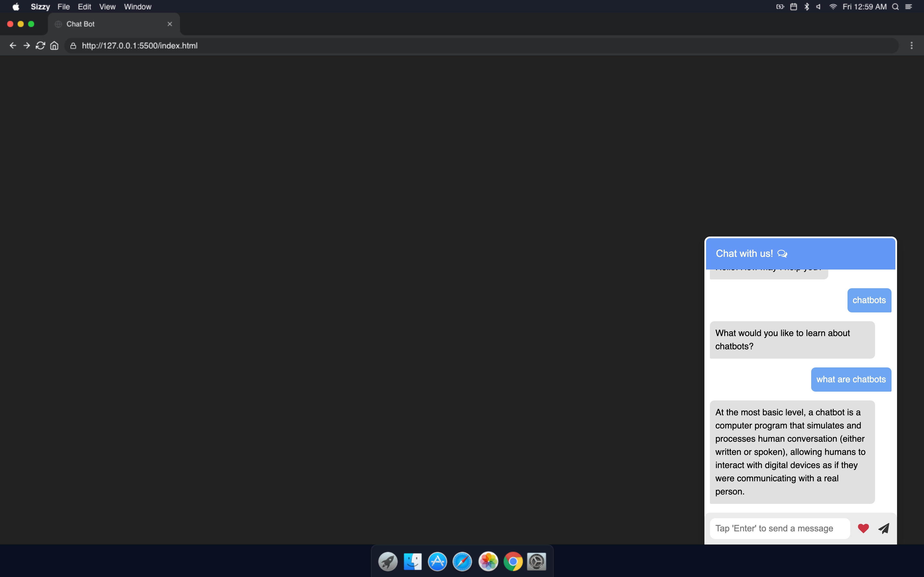Close the Chat Bot tab

tap(170, 24)
